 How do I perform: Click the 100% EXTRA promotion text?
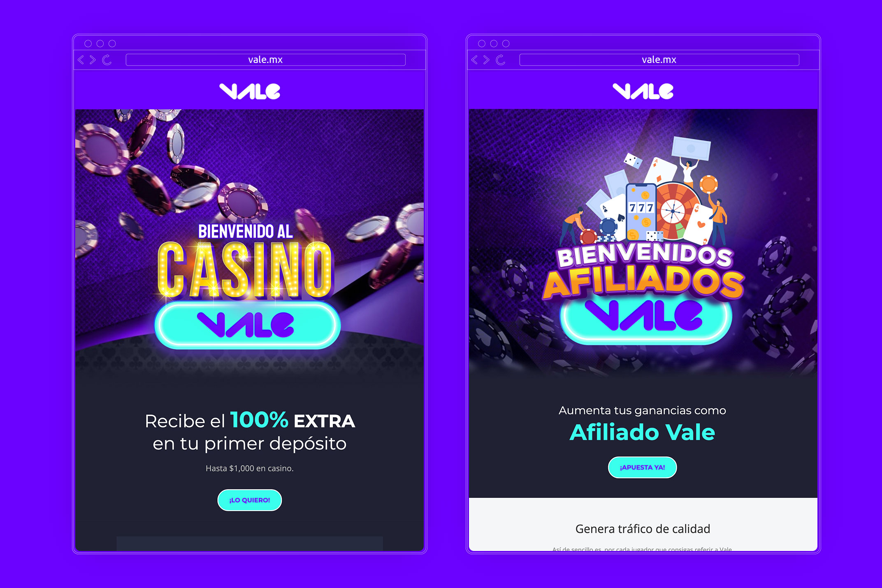click(292, 421)
